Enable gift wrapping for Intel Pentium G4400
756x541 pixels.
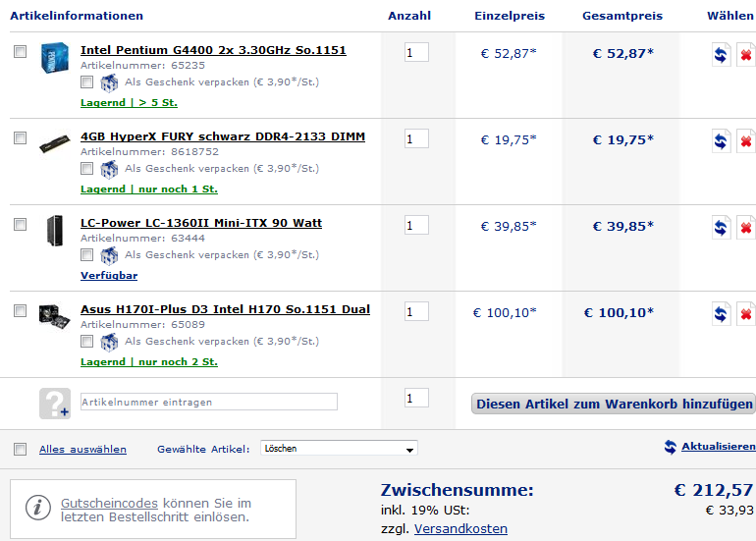point(86,81)
